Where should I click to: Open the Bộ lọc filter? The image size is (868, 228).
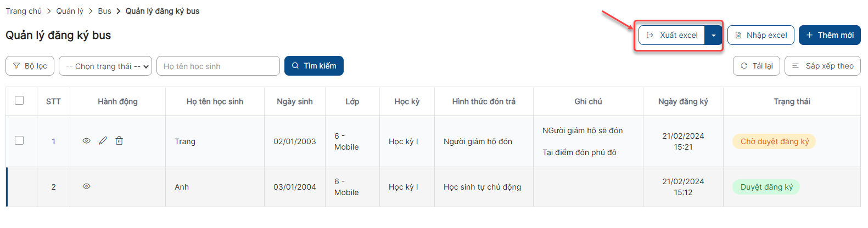[x=30, y=66]
